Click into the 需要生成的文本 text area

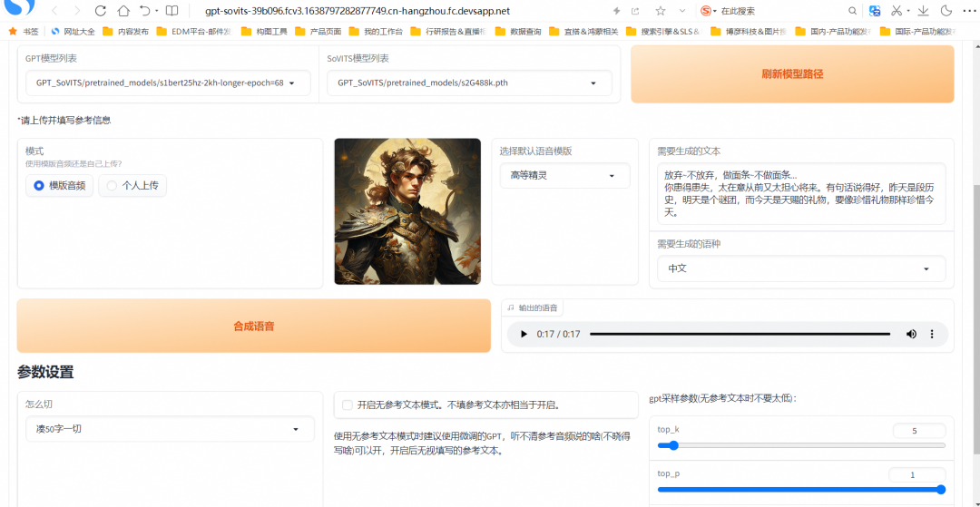tap(801, 194)
